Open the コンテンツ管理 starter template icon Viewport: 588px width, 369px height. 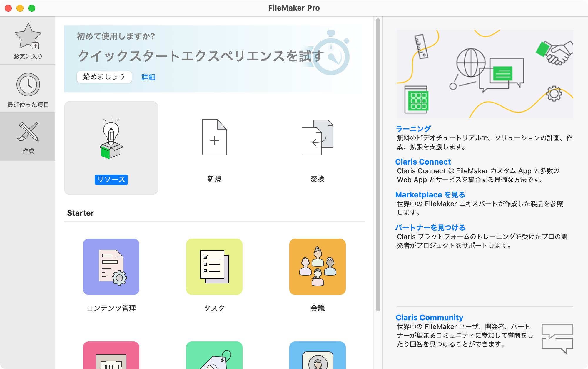pyautogui.click(x=111, y=267)
